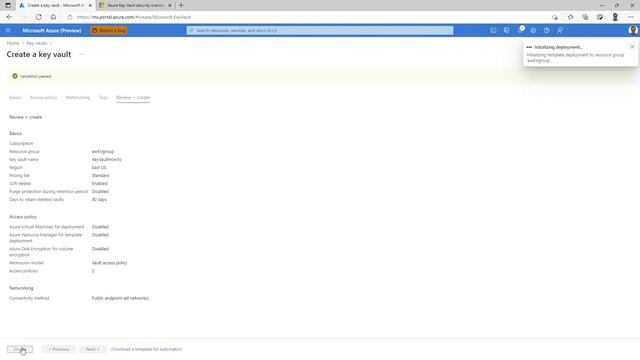The height and width of the screenshot is (360, 640).
Task: Go to Home breadcrumb
Action: pos(13,43)
